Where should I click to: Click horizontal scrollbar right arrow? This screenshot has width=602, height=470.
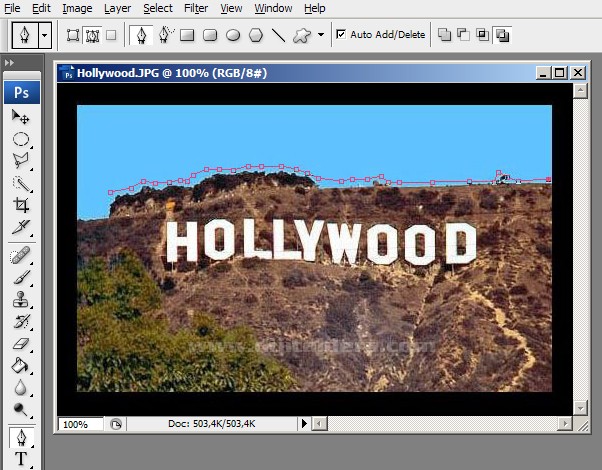pos(565,424)
